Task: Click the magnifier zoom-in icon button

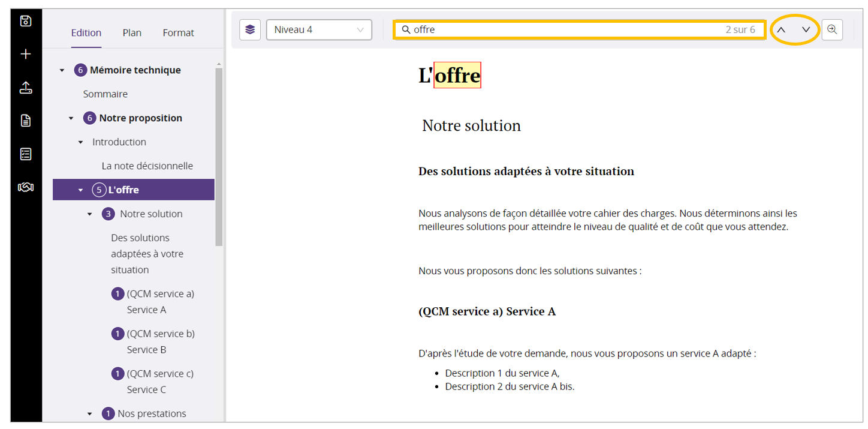Action: pyautogui.click(x=832, y=30)
